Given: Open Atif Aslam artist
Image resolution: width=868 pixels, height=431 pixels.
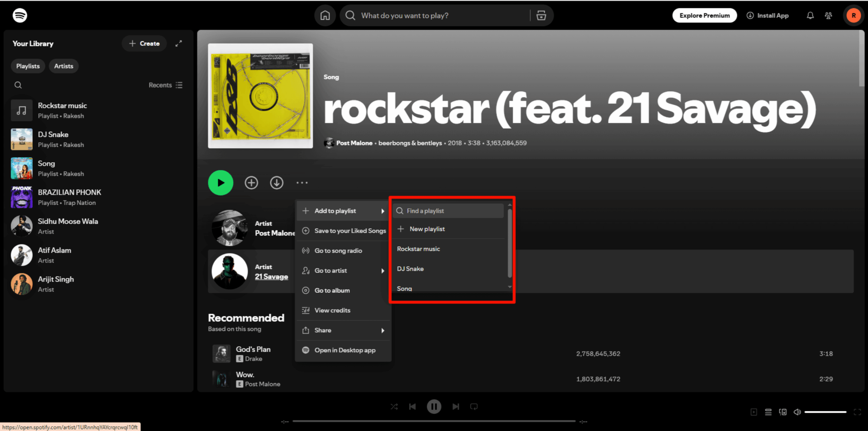Looking at the screenshot, I should (98, 255).
